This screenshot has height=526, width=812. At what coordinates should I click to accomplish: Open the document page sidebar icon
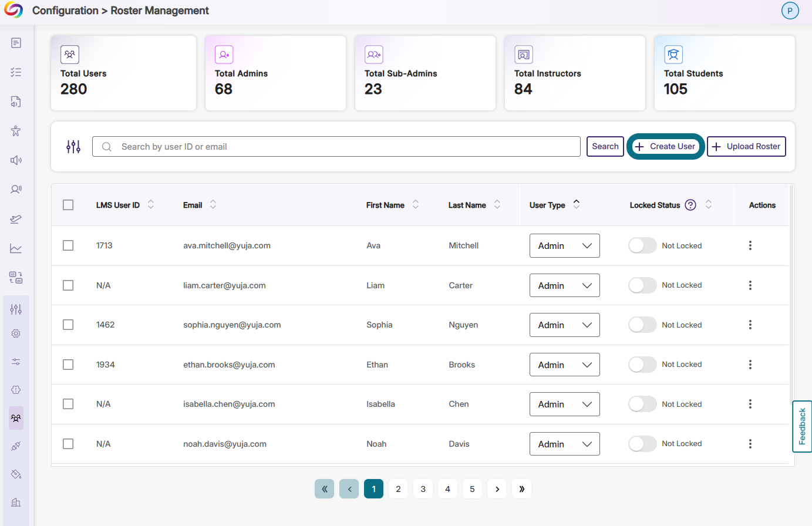(x=16, y=43)
